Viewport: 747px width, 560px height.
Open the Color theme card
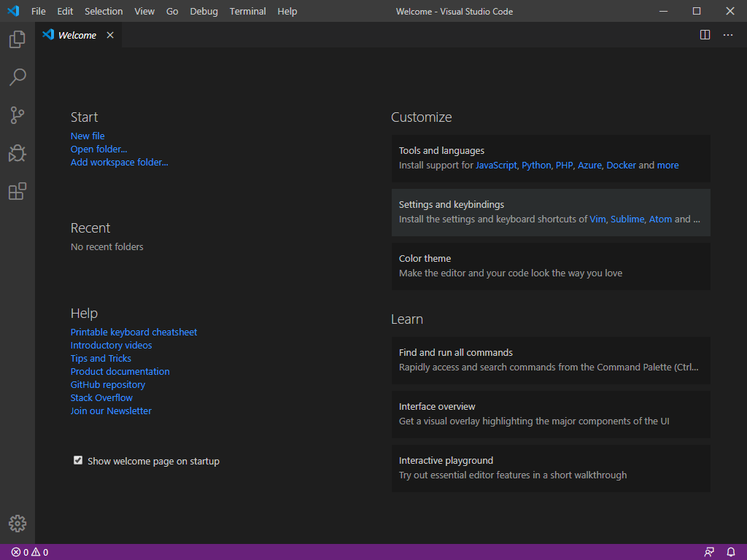click(x=551, y=266)
